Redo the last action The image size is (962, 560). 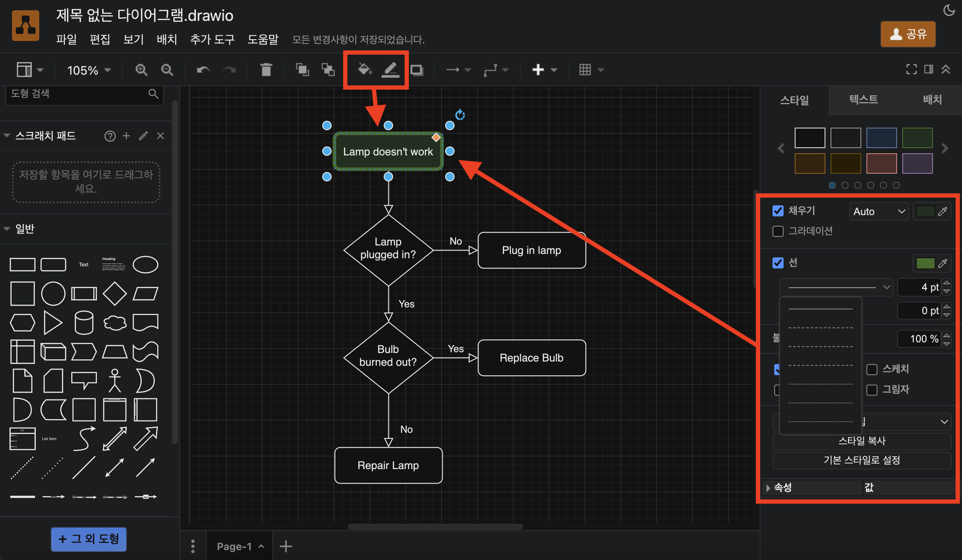pyautogui.click(x=230, y=70)
